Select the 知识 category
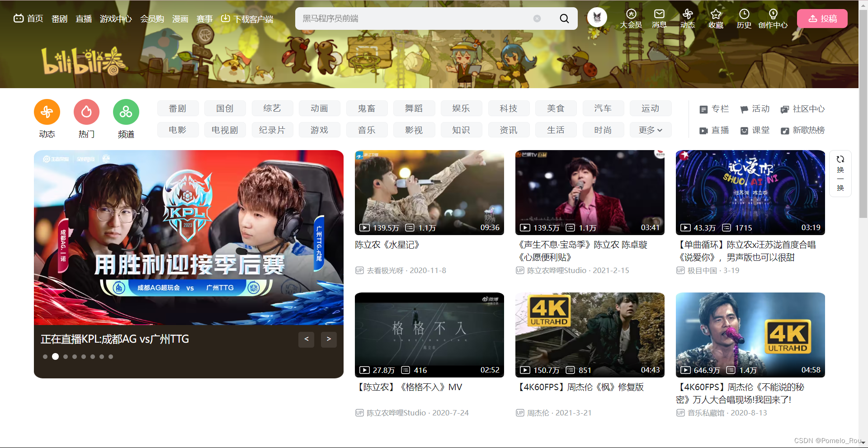Viewport: 868px width, 448px height. pyautogui.click(x=461, y=130)
